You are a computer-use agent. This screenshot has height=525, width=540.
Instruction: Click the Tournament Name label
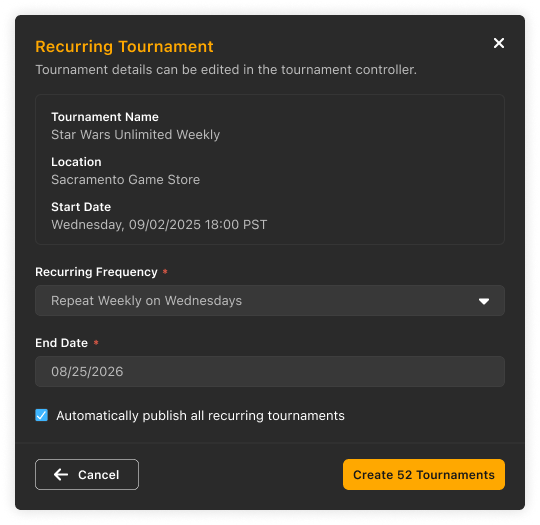[x=105, y=117]
